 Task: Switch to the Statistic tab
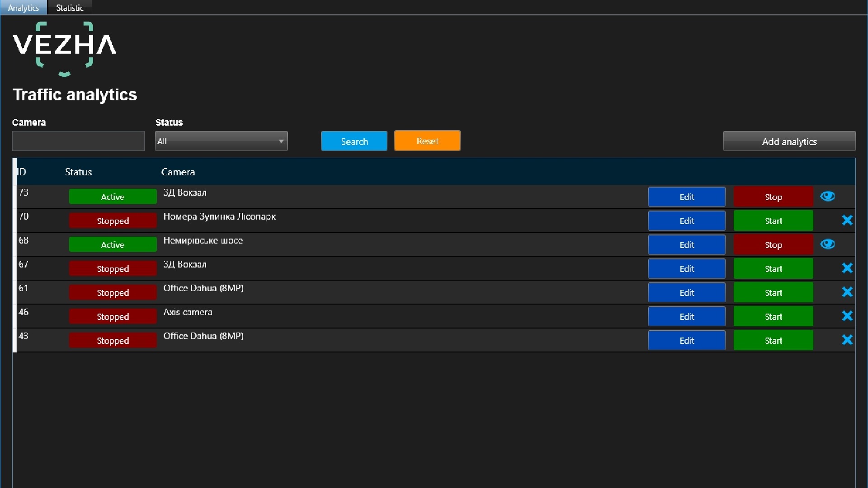tap(70, 8)
